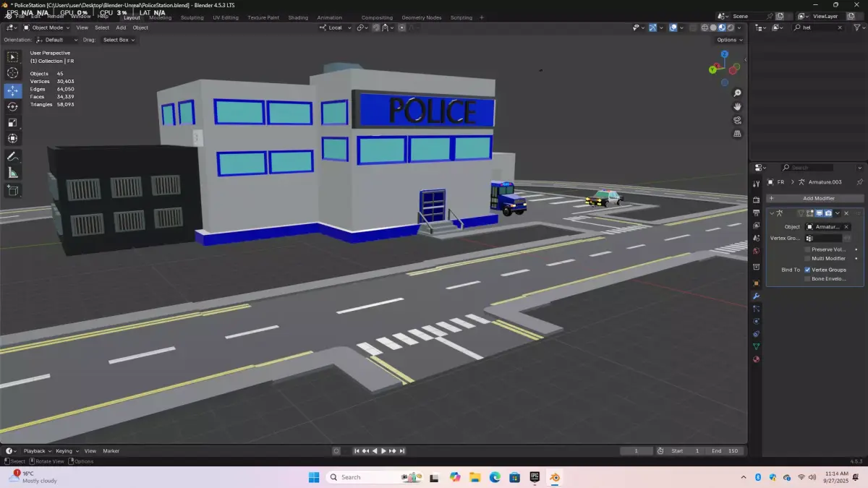Screen dimensions: 868x488
Task: Switch to rendered viewport shading
Action: click(x=731, y=27)
